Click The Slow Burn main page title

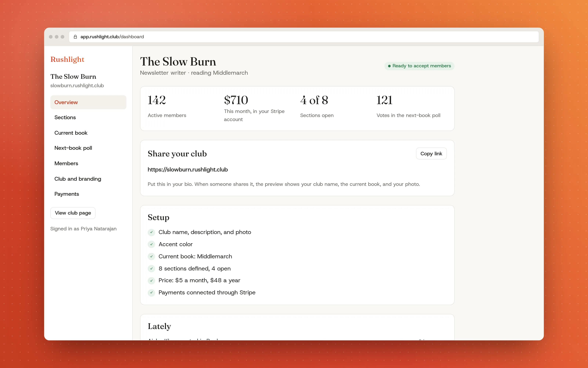178,62
